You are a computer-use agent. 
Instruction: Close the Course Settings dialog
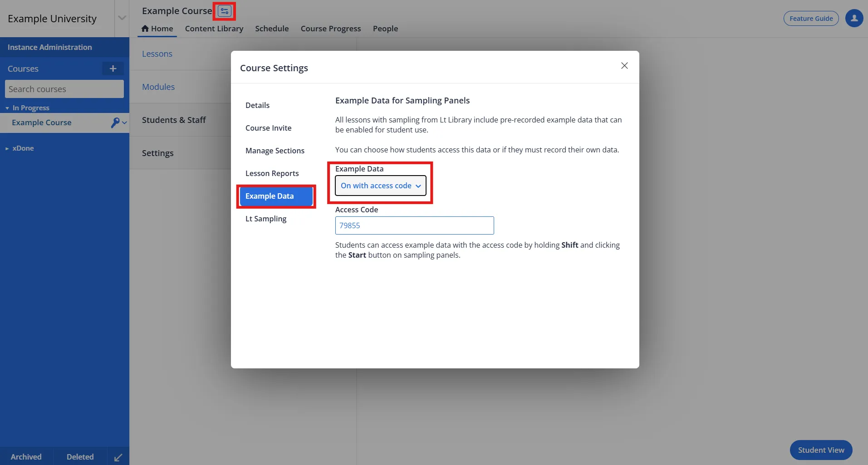click(624, 65)
